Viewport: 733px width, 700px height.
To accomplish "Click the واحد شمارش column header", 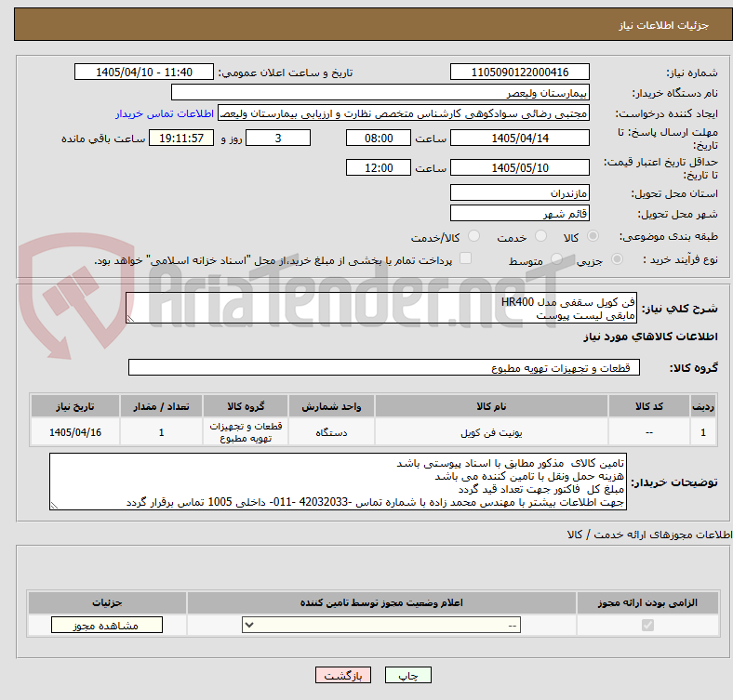I will [x=331, y=406].
